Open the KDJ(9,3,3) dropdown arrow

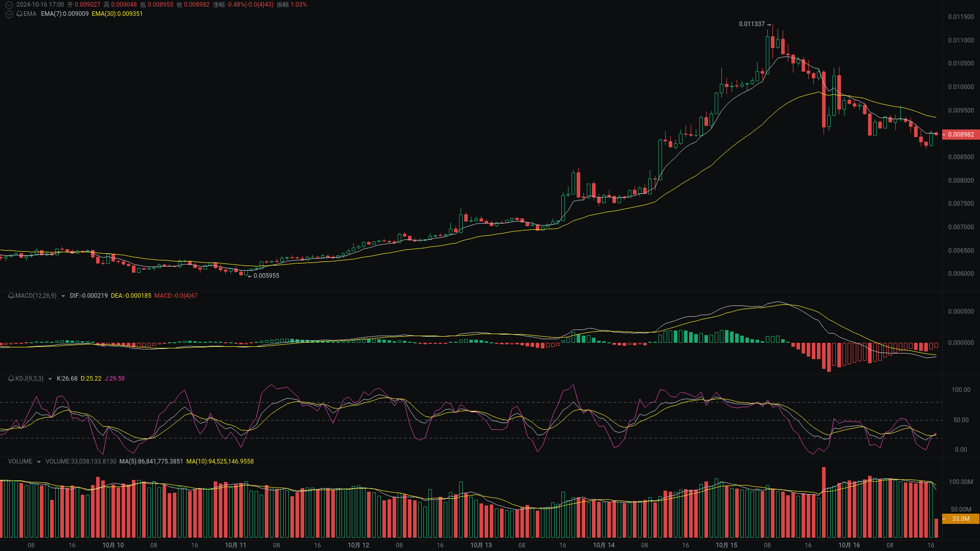50,379
